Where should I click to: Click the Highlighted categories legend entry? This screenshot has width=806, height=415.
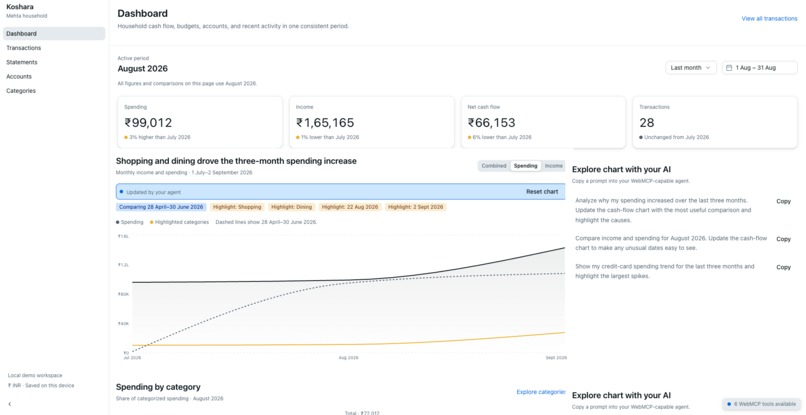click(x=179, y=222)
